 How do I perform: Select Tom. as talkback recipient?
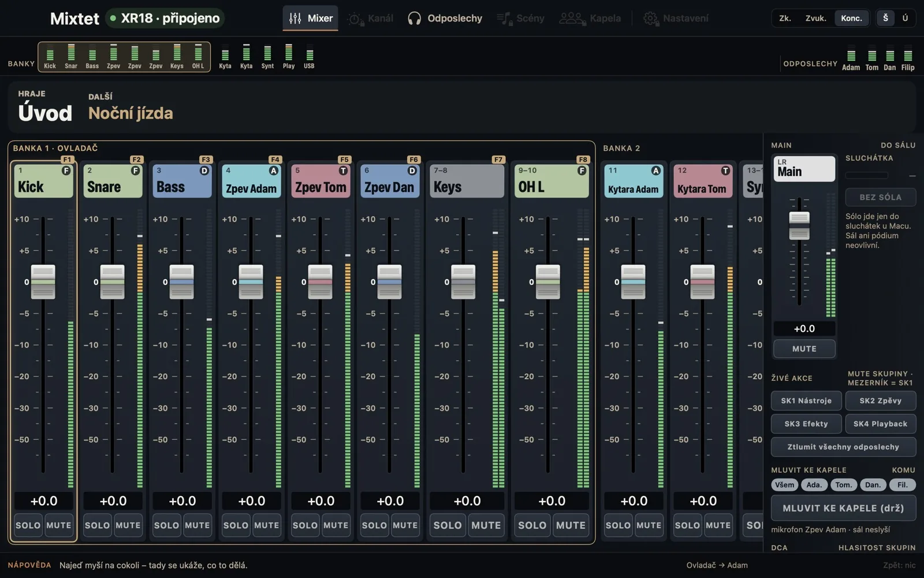pyautogui.click(x=843, y=484)
